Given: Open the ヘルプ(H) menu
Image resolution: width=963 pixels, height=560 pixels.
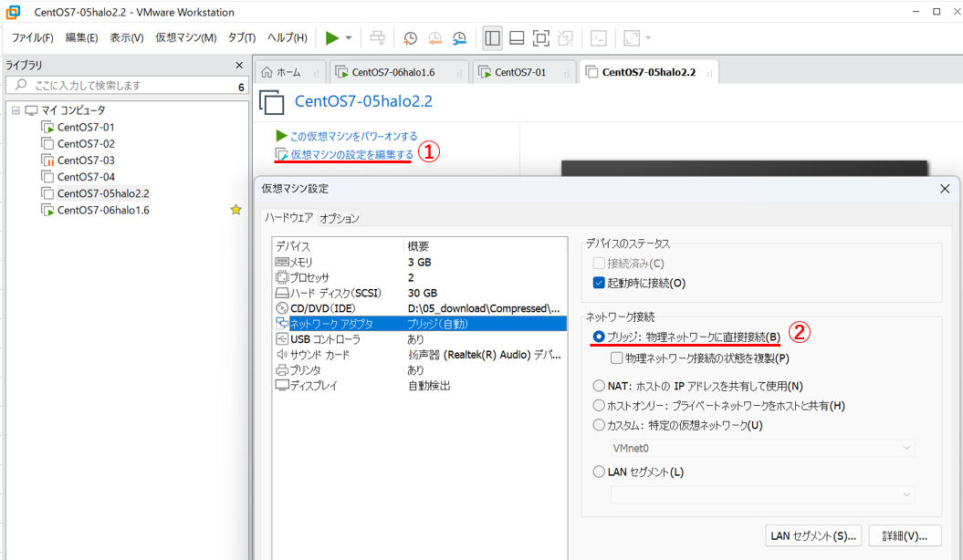Looking at the screenshot, I should (x=288, y=38).
